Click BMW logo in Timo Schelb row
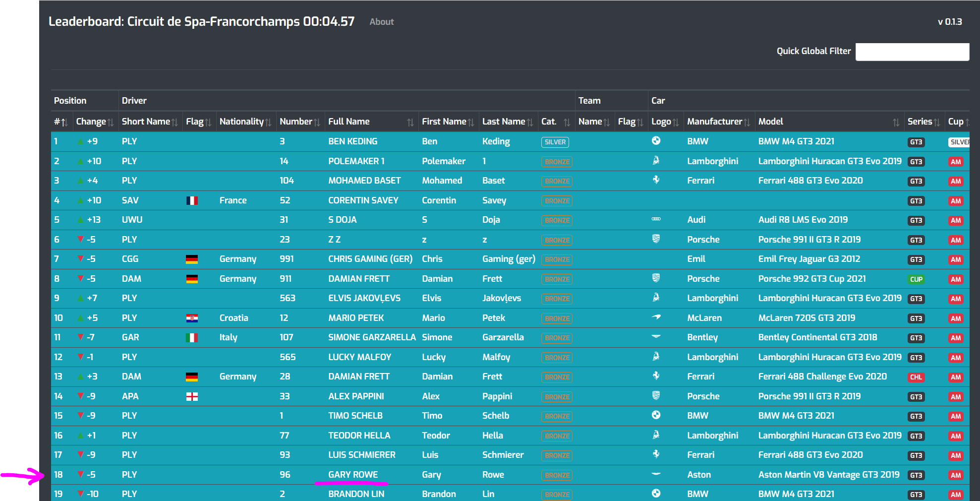 [656, 415]
